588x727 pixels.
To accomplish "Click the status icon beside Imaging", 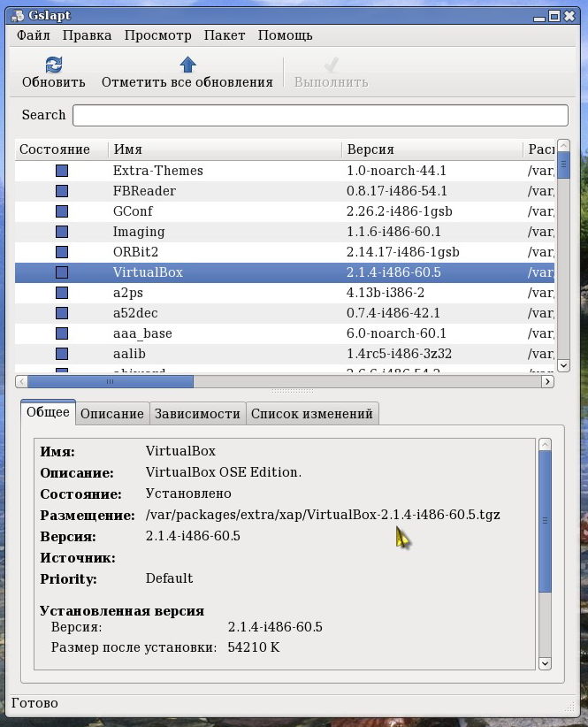I will click(x=62, y=232).
